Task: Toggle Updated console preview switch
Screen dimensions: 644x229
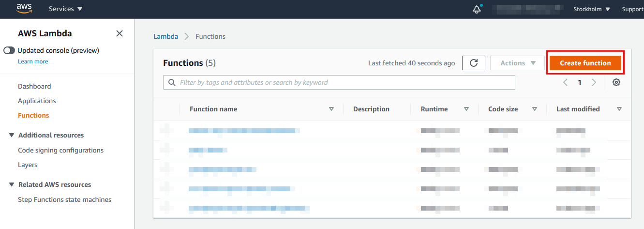Action: 9,50
